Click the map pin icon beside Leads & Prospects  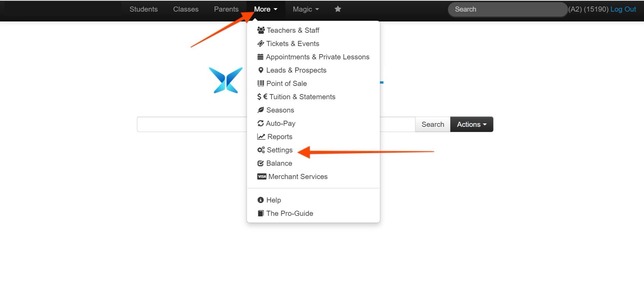[261, 70]
